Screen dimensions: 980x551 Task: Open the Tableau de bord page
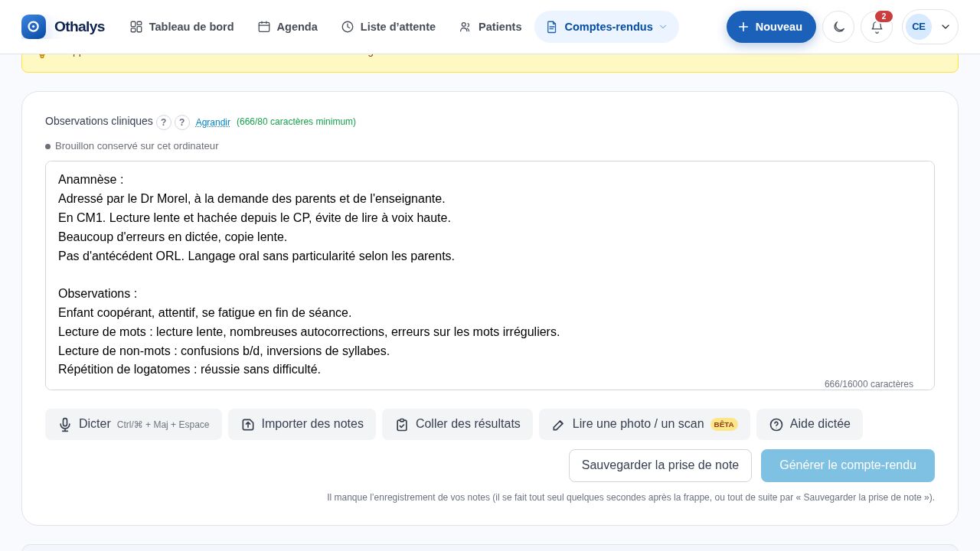pyautogui.click(x=181, y=27)
